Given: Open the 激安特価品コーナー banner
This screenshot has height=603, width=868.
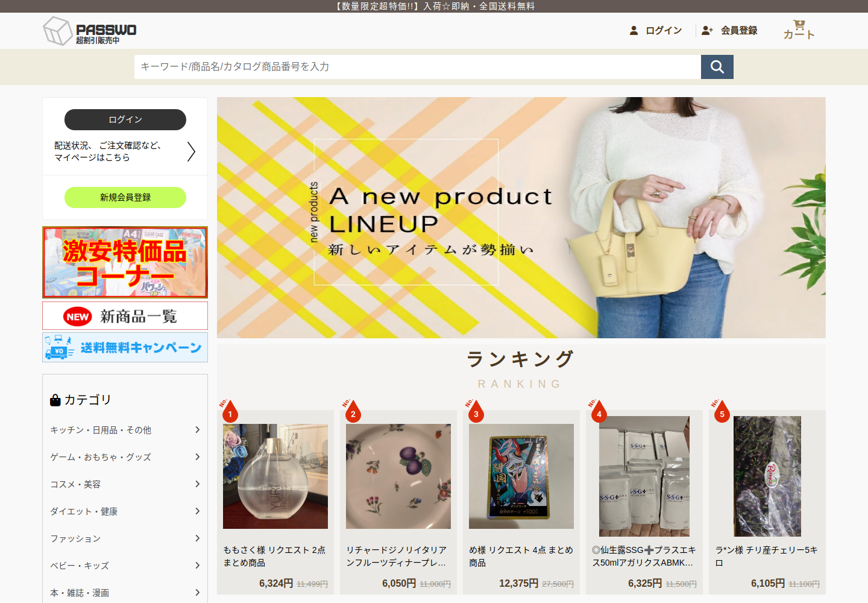Looking at the screenshot, I should (x=125, y=262).
